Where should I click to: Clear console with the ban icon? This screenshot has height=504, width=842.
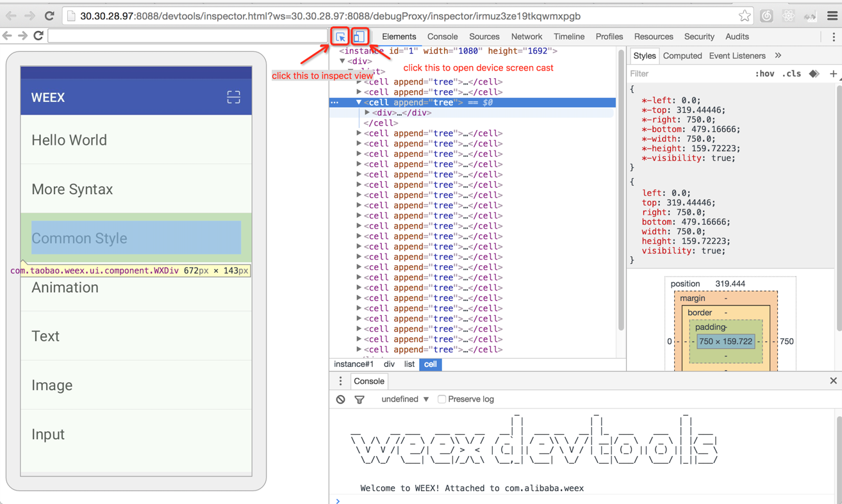coord(340,399)
